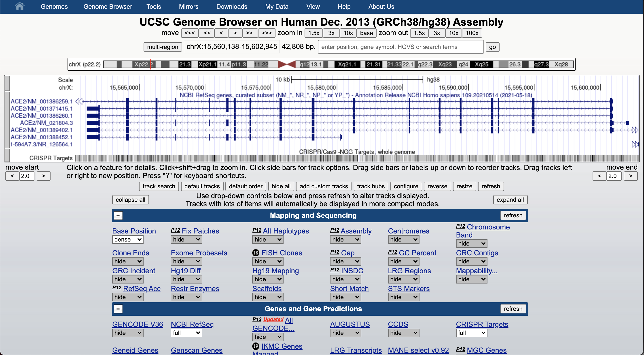Click the CRISPR Targets track side bar
Screen dimensions: 644x355
[x=7, y=155]
